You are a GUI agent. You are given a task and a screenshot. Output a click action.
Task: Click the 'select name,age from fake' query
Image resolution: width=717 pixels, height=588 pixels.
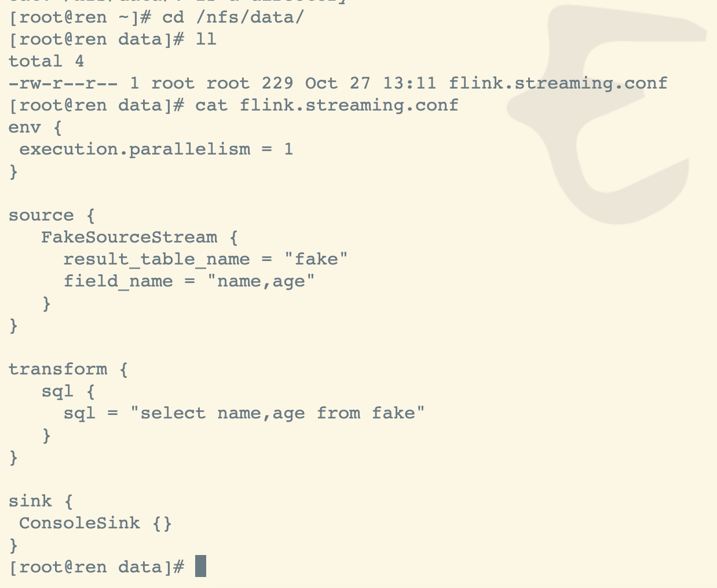pyautogui.click(x=277, y=413)
